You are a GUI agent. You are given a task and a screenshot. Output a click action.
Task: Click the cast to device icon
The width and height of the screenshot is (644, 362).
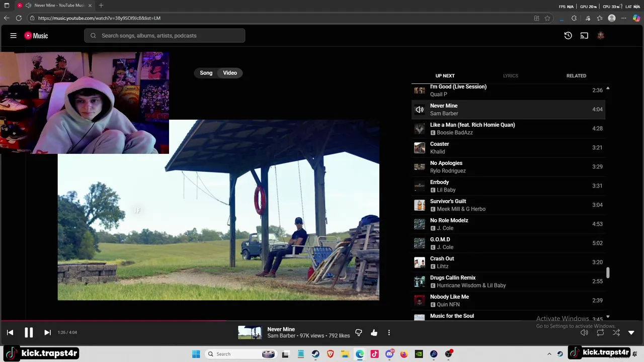pyautogui.click(x=584, y=36)
